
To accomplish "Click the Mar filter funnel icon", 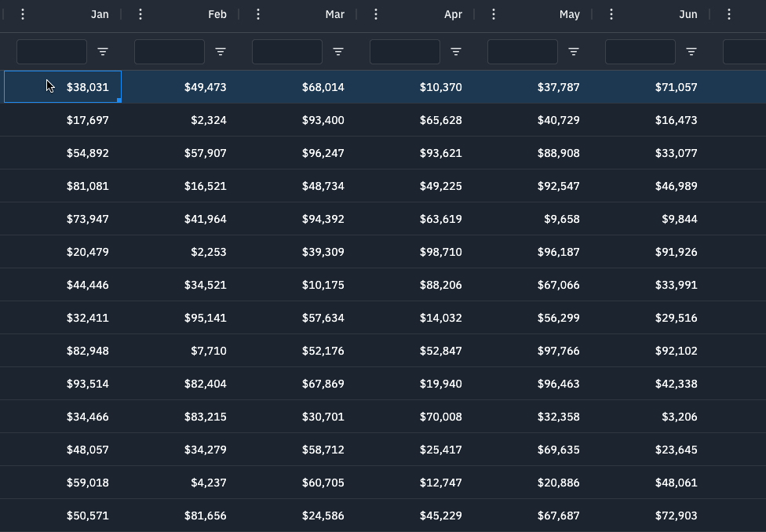I will pos(338,51).
